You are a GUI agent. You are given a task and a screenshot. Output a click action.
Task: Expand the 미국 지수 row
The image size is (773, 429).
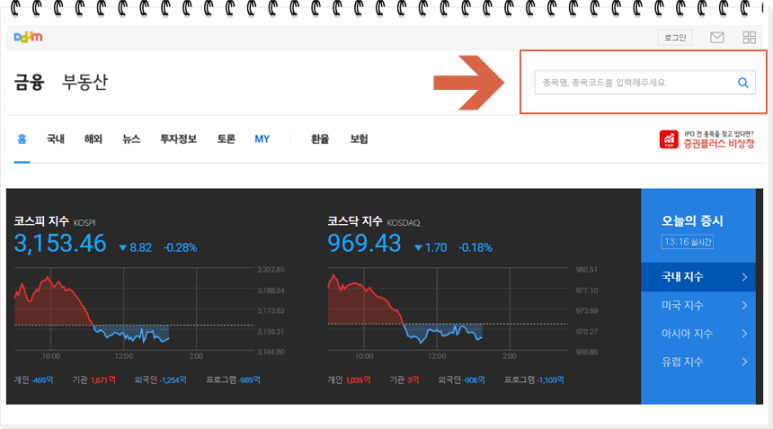(704, 305)
